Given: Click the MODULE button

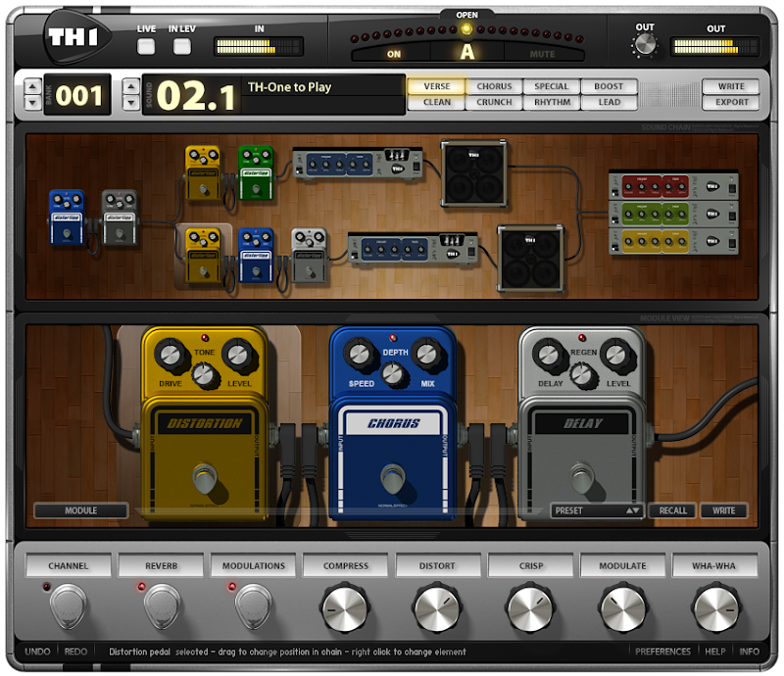Looking at the screenshot, I should click(80, 510).
